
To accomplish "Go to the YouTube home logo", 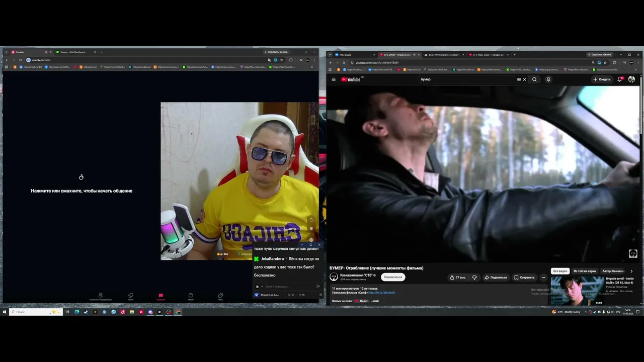I will coord(351,79).
